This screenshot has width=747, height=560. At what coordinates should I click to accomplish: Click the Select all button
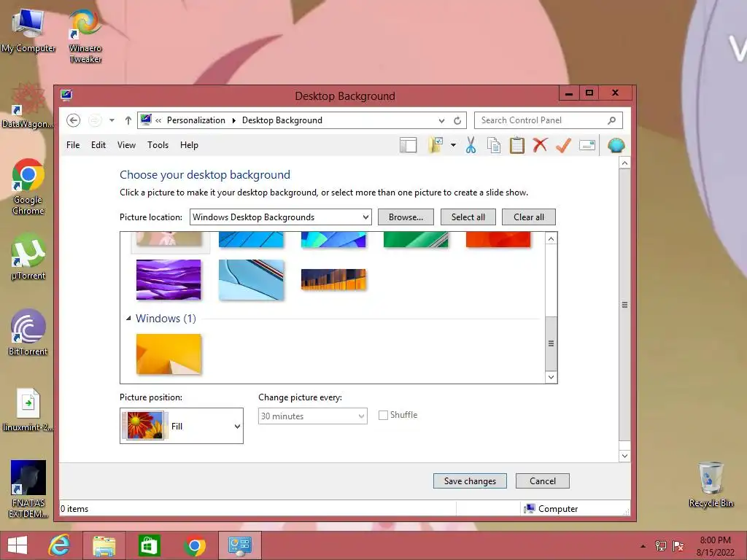(x=468, y=217)
